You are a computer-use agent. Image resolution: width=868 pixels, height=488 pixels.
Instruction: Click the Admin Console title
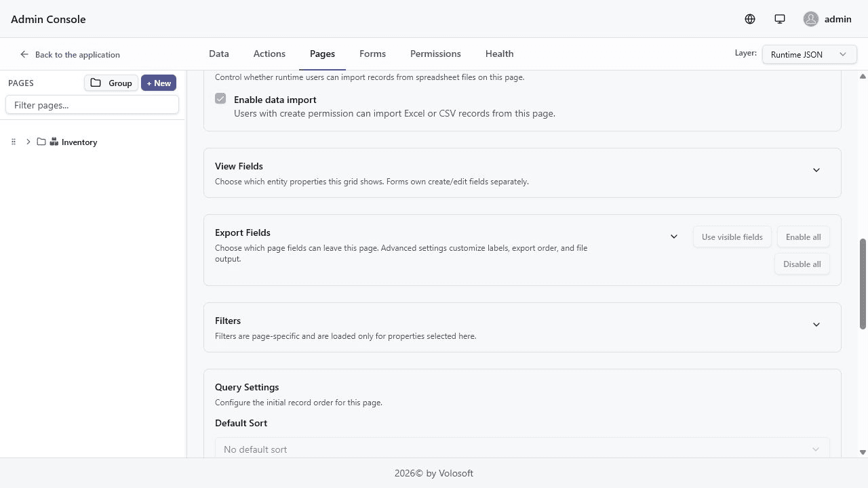coord(48,19)
